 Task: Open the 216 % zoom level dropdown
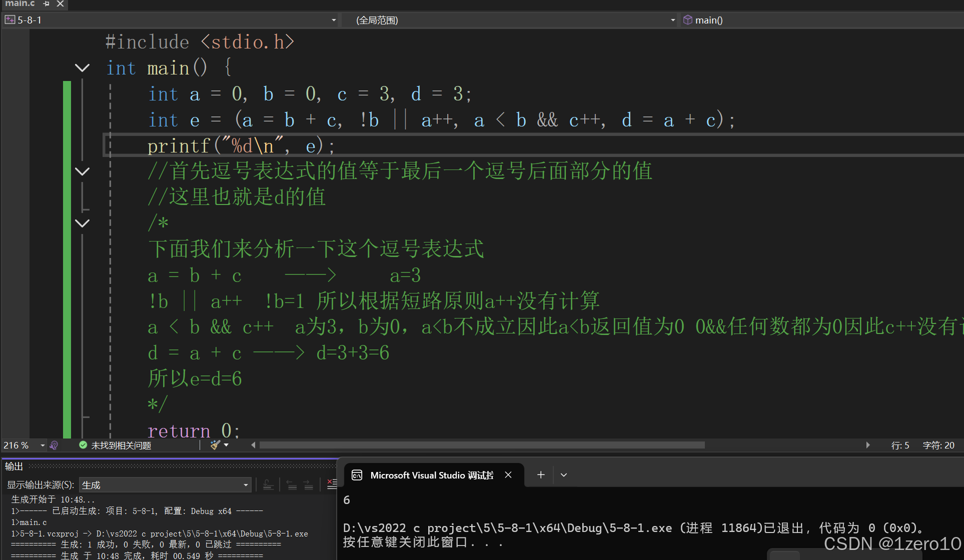[x=43, y=445]
